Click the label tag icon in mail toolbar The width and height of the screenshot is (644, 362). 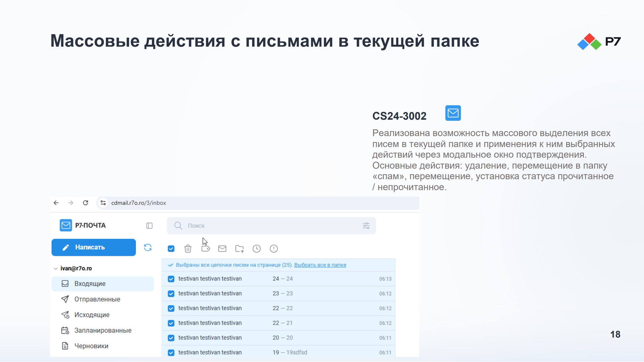tap(205, 249)
